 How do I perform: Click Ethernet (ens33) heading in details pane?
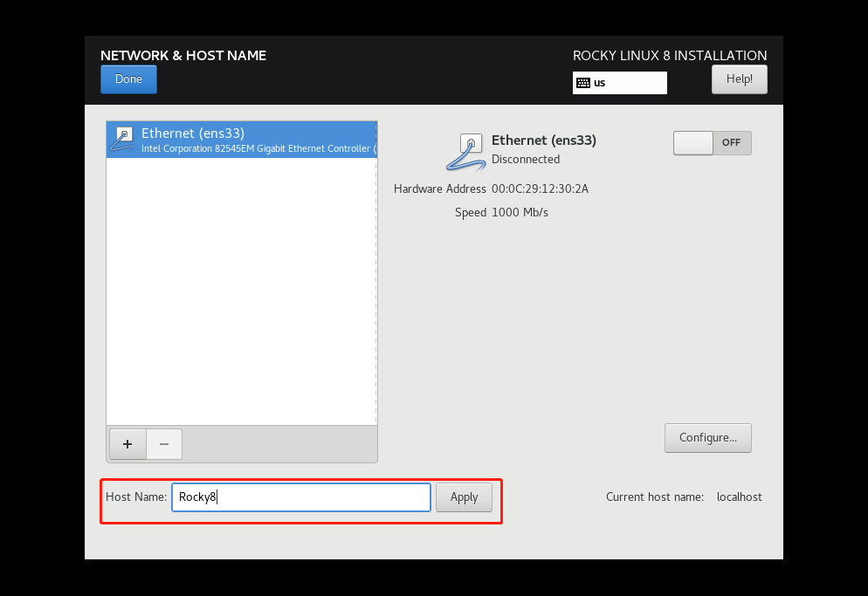544,140
